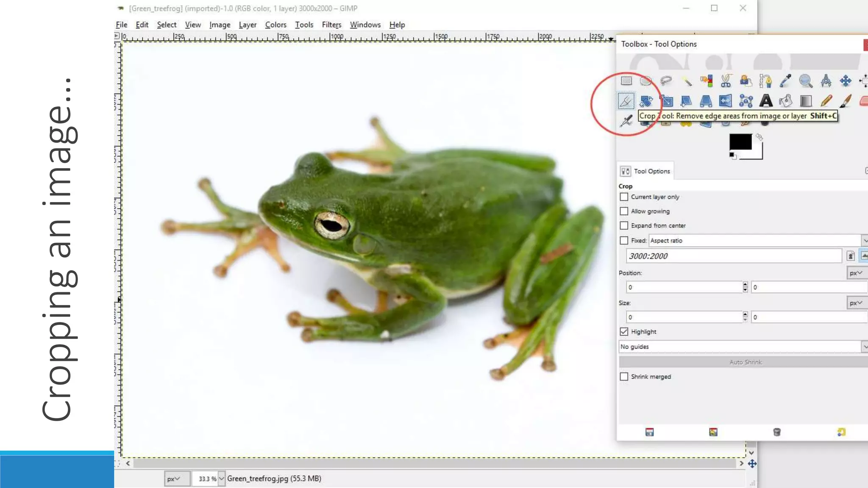Viewport: 868px width, 488px height.
Task: Open the Filters menu
Action: pyautogui.click(x=331, y=25)
